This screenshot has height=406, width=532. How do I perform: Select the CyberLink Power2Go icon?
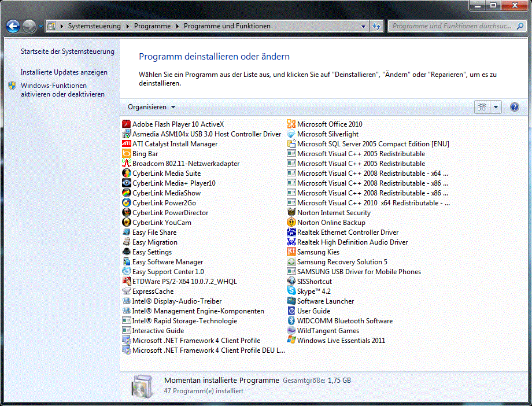pyautogui.click(x=127, y=203)
